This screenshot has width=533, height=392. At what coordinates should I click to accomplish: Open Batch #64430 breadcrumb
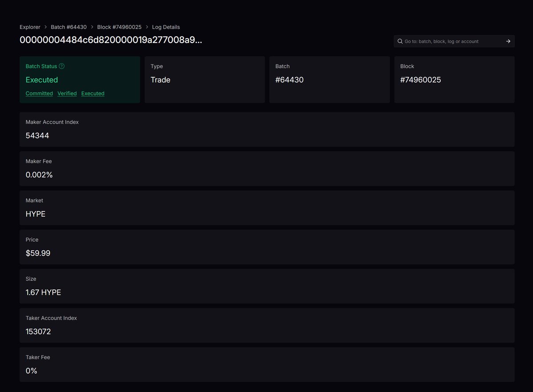(x=69, y=27)
